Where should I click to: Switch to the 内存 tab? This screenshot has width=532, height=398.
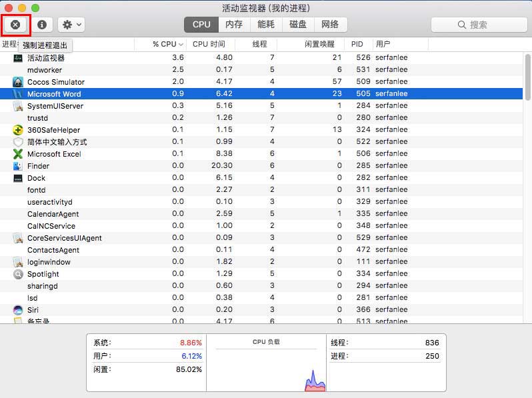[x=234, y=25]
